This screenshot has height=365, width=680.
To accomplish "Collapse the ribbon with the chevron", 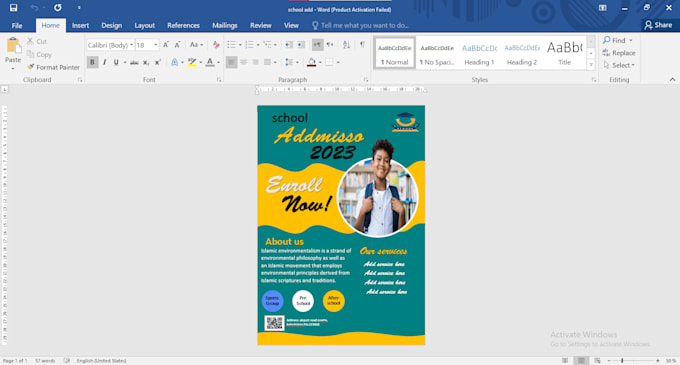I will point(672,80).
